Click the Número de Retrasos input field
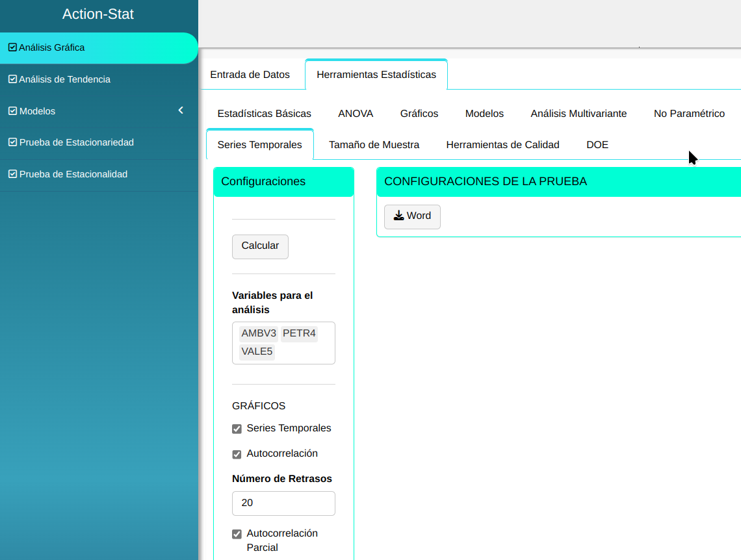This screenshot has width=741, height=560. tap(283, 503)
